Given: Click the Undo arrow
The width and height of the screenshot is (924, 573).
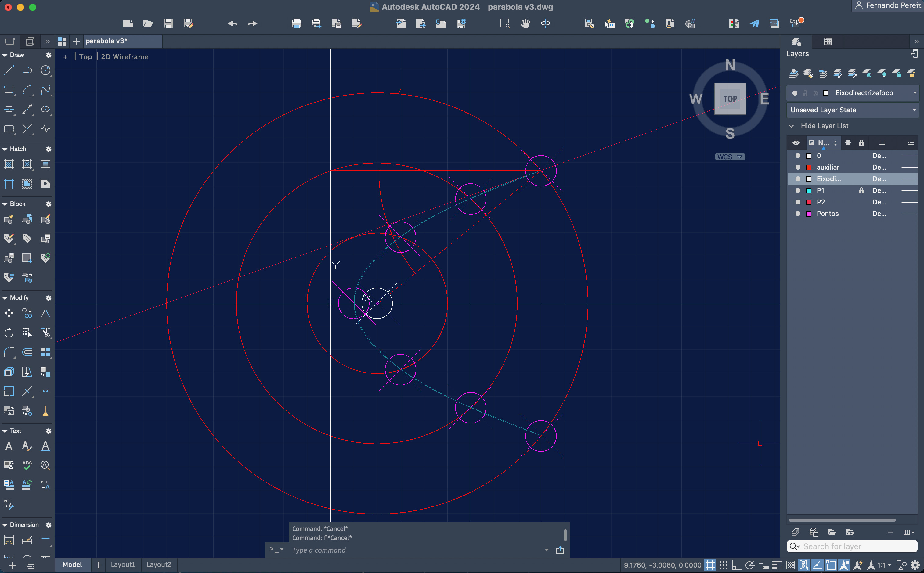Looking at the screenshot, I should 233,23.
